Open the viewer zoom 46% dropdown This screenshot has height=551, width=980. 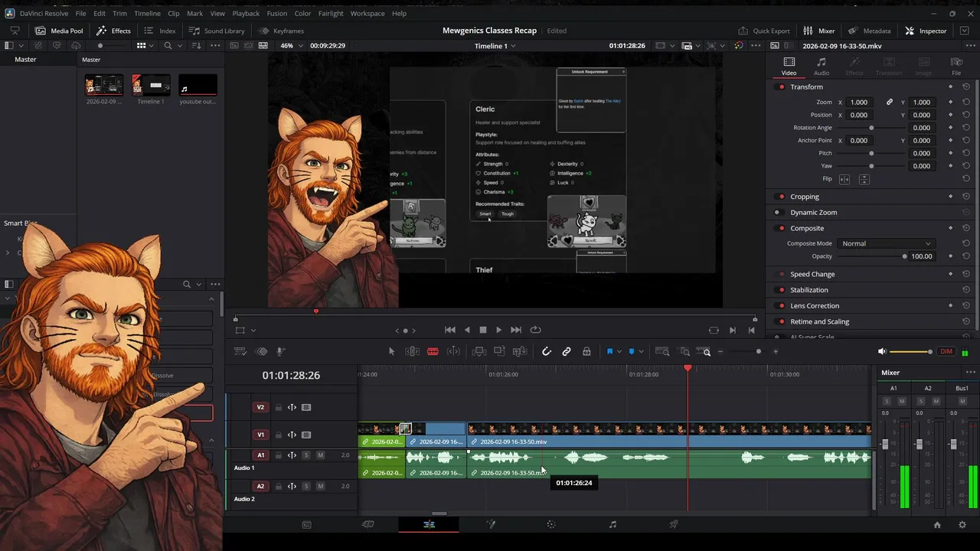pos(291,46)
